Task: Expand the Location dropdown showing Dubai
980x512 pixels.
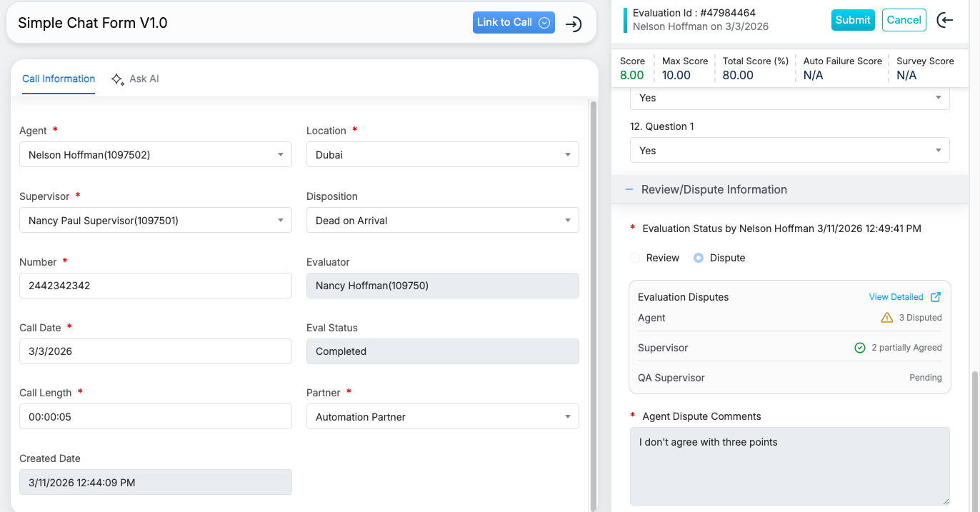Action: click(442, 155)
